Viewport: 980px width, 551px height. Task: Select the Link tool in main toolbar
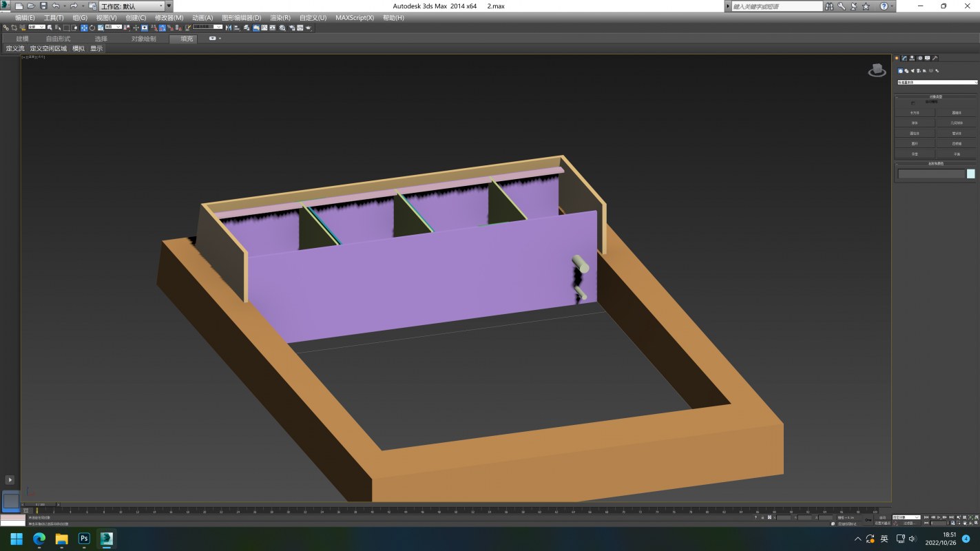[6, 28]
